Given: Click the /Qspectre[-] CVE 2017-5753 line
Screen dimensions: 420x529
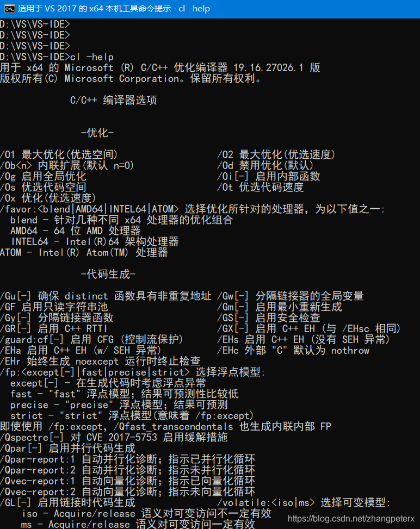Looking at the screenshot, I should [x=114, y=437].
